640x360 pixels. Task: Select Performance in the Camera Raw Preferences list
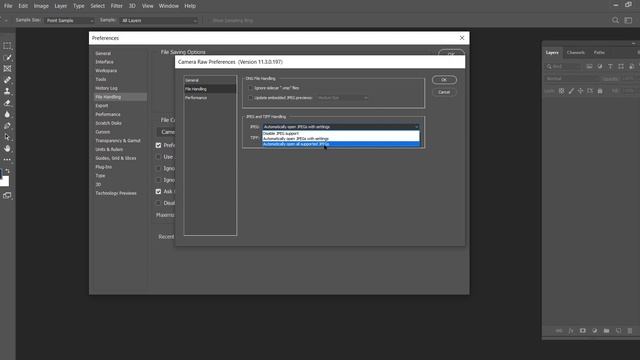[x=210, y=98]
